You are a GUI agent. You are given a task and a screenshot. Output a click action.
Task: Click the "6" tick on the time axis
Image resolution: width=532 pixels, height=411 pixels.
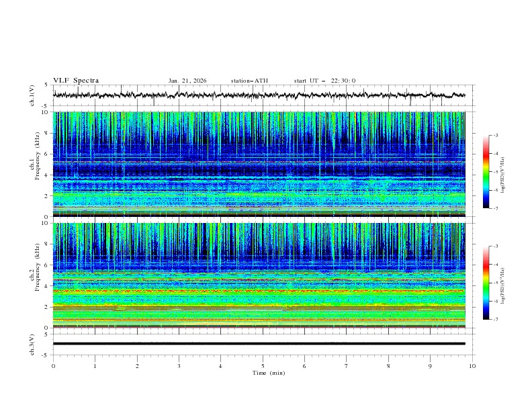tap(304, 366)
